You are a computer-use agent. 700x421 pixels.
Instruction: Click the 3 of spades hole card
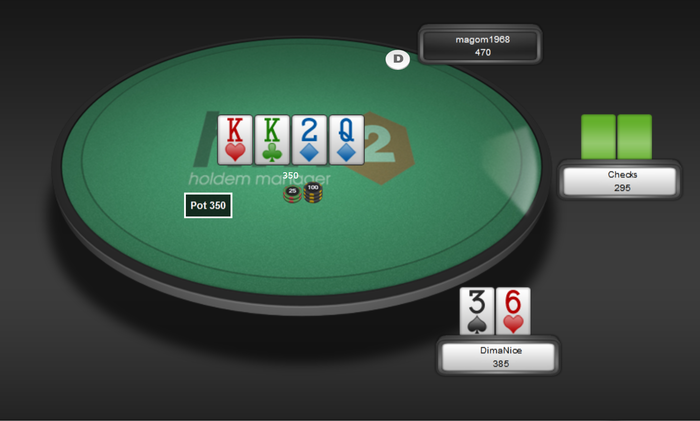[477, 311]
